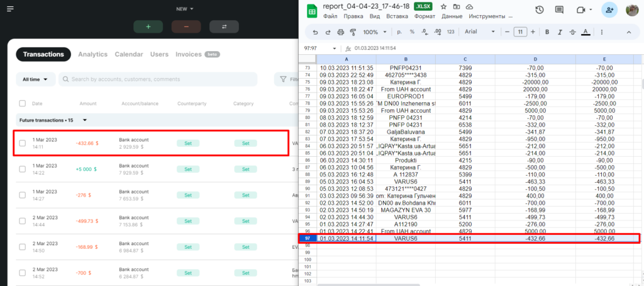644x286 pixels.
Task: Set category for +5 000 $ transaction
Action: tap(246, 169)
